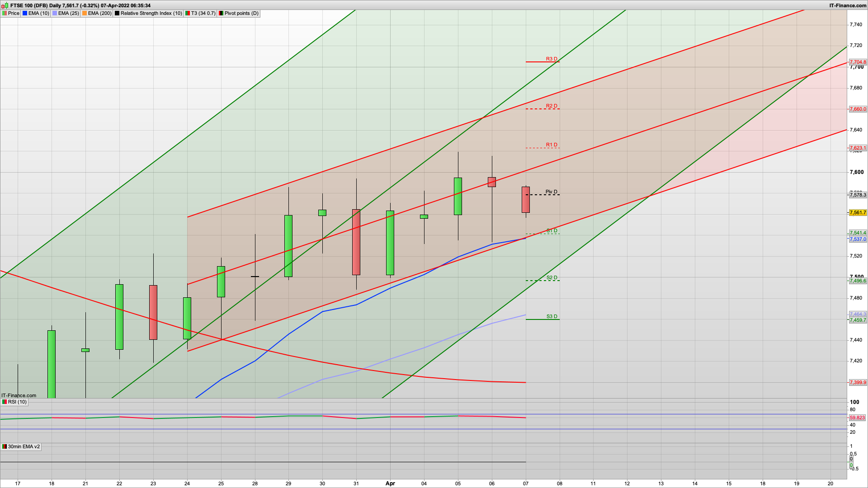Open the Price indicator settings
This screenshot has height=488, width=868.
(x=11, y=14)
